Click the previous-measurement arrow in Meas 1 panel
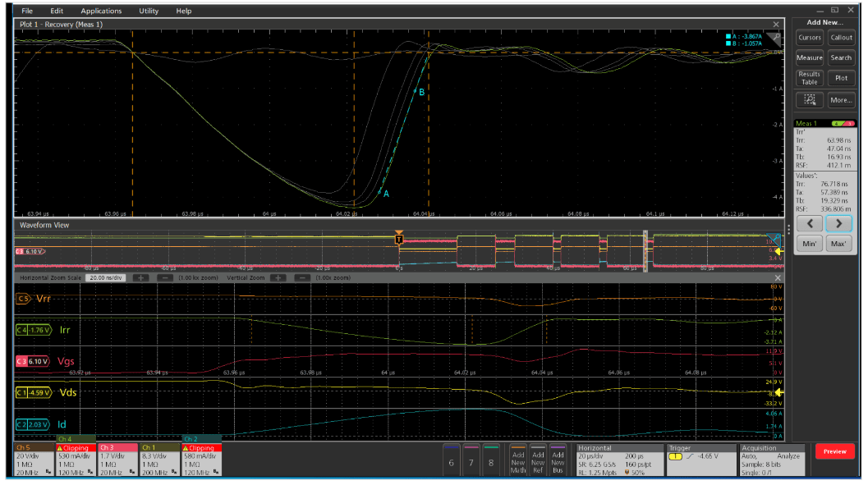The width and height of the screenshot is (868, 485). pos(810,223)
